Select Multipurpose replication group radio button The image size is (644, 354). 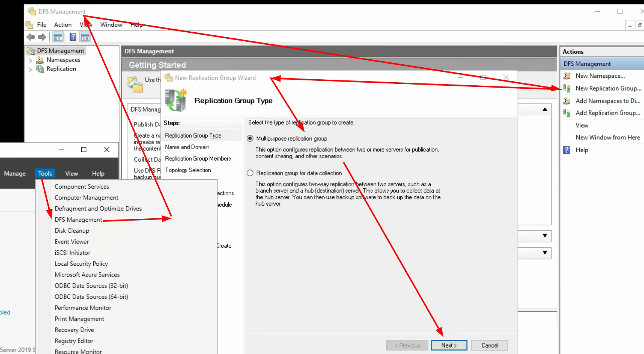(250, 138)
